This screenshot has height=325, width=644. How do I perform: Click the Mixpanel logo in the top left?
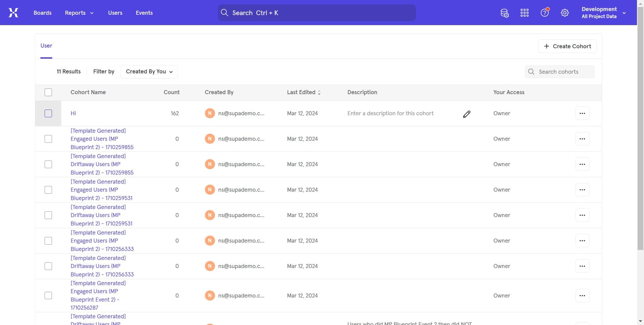click(x=13, y=12)
